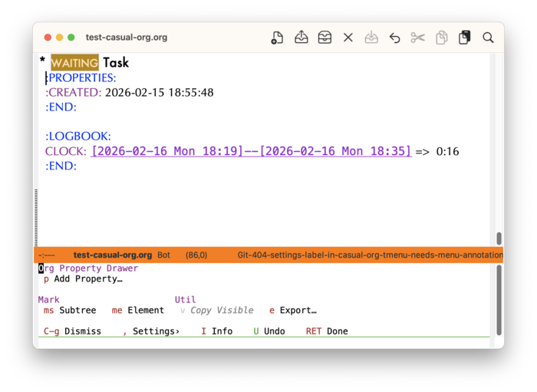Click the Undo arrow toolbar icon

pyautogui.click(x=394, y=38)
